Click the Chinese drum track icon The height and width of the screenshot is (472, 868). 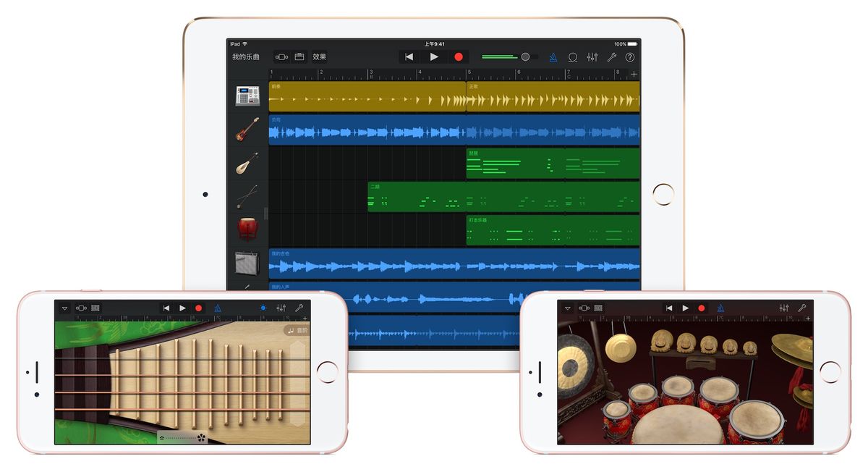click(x=248, y=229)
